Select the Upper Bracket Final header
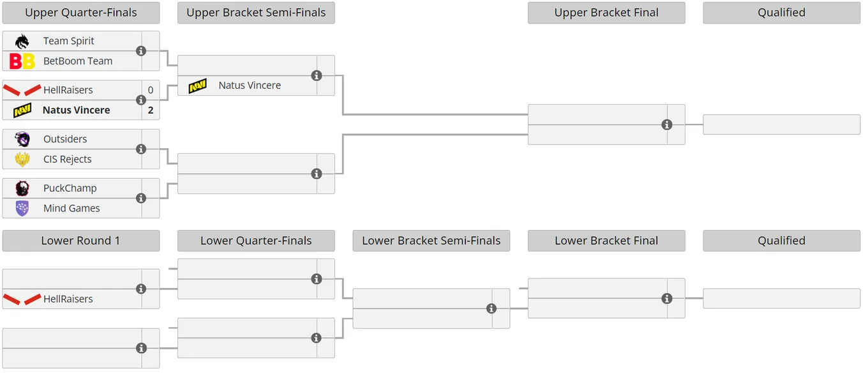The height and width of the screenshot is (373, 868). click(606, 13)
